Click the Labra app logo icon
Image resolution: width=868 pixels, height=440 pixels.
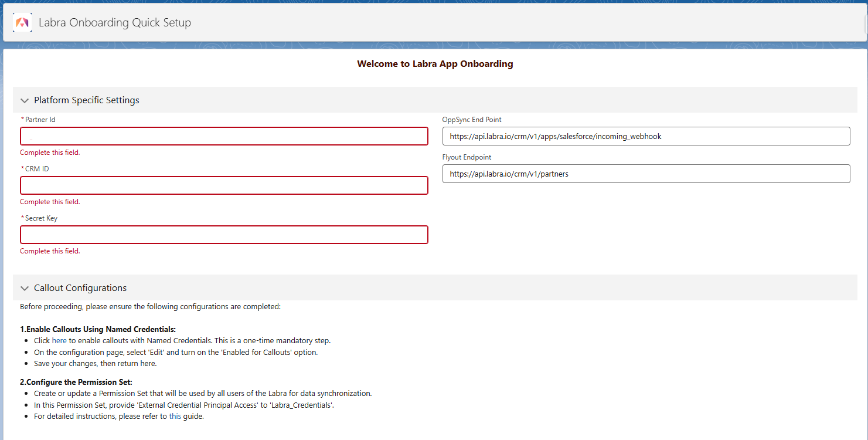22,23
